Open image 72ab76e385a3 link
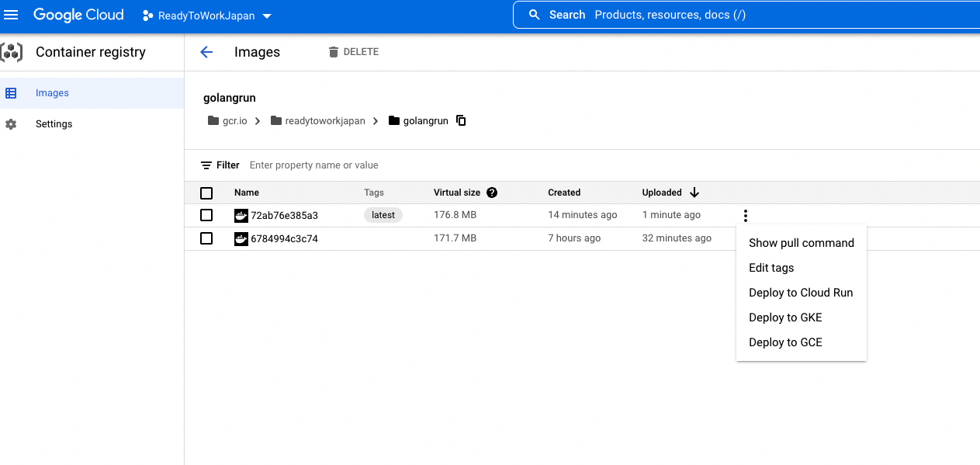 pyautogui.click(x=284, y=216)
